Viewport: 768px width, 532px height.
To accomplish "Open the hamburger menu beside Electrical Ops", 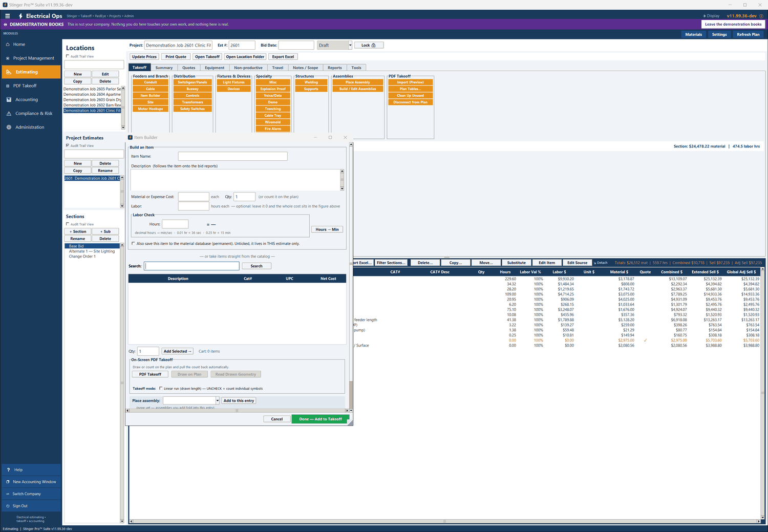I will 8,16.
